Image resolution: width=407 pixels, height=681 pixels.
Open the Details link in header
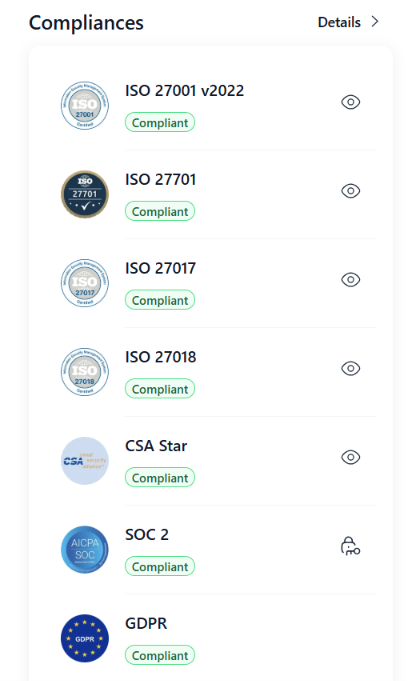[x=339, y=22]
